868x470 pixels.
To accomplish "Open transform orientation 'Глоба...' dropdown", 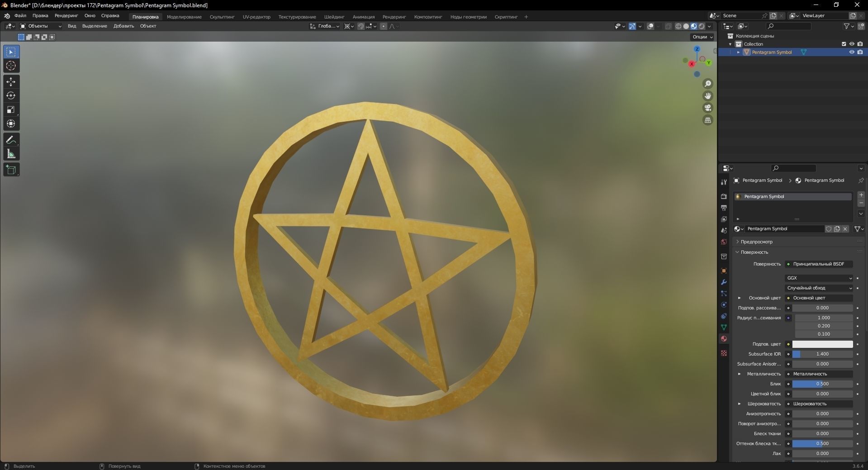I will click(x=325, y=26).
